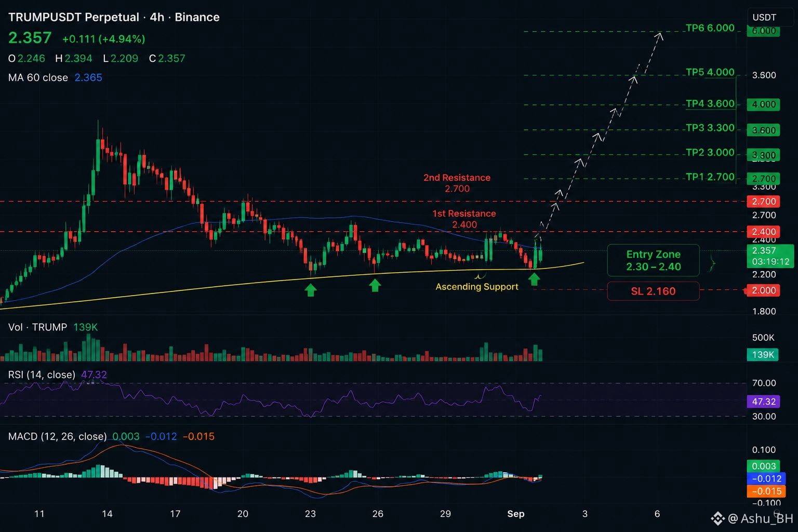Click the 70.00 RSI axis label
This screenshot has height=532, width=798.
[764, 383]
